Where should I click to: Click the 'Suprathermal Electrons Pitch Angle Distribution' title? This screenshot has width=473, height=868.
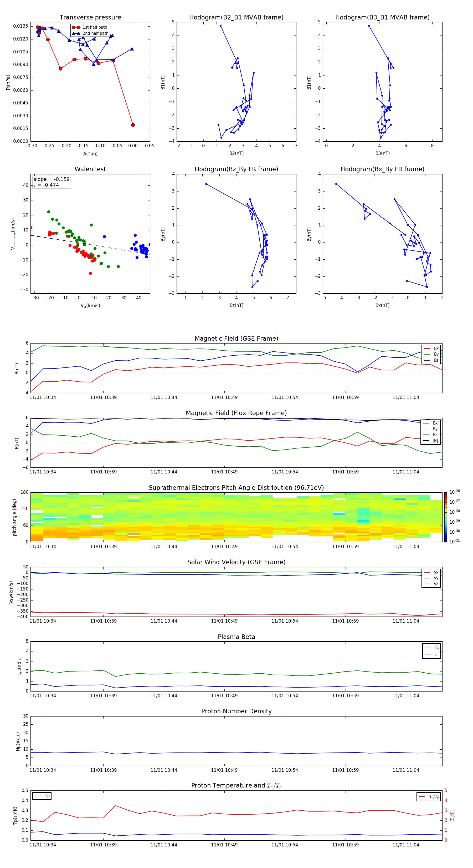coord(236,488)
